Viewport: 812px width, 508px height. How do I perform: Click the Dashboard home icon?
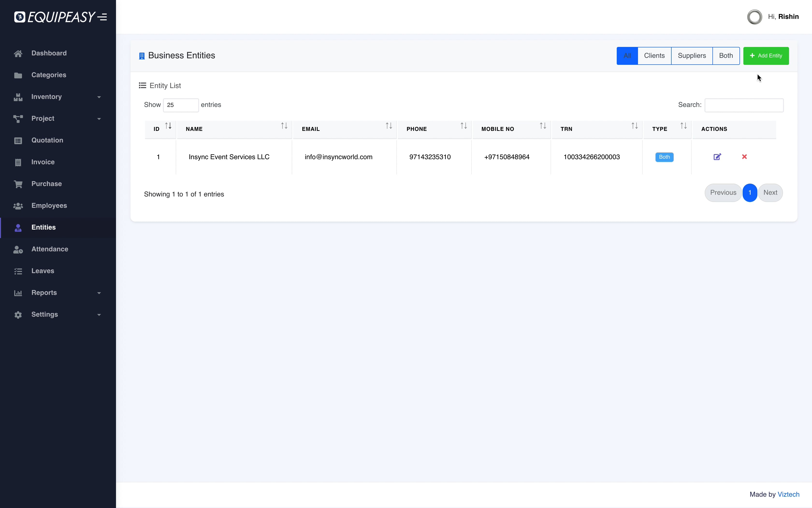coord(18,53)
